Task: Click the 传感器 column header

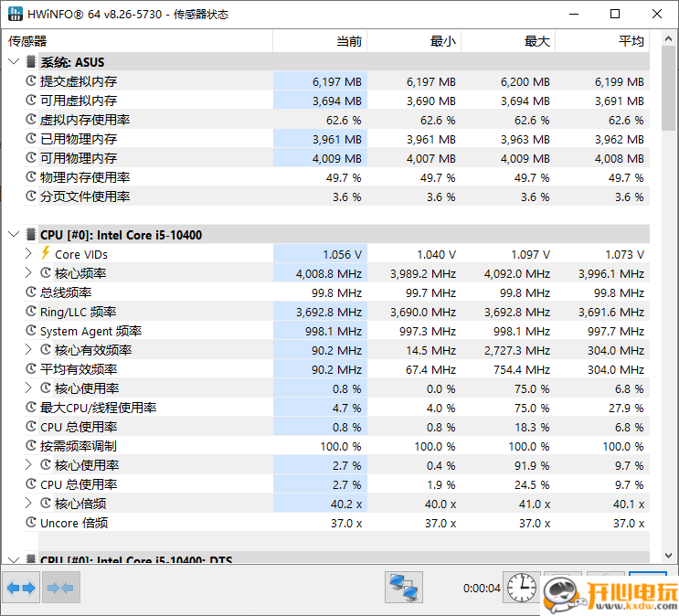Action: tap(137, 41)
